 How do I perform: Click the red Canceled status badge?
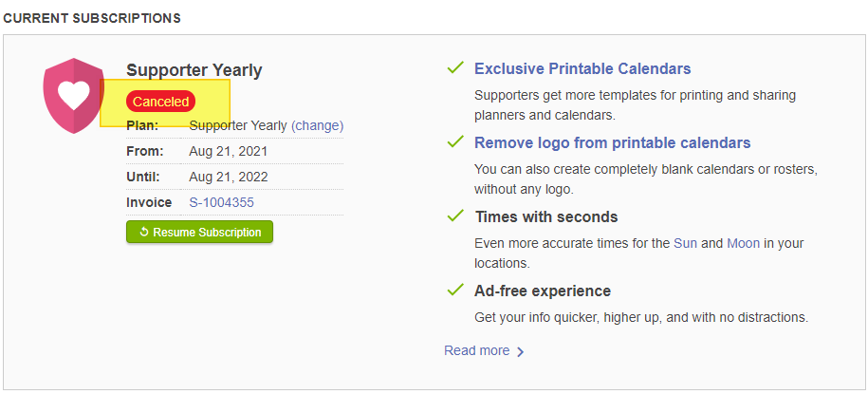[160, 102]
